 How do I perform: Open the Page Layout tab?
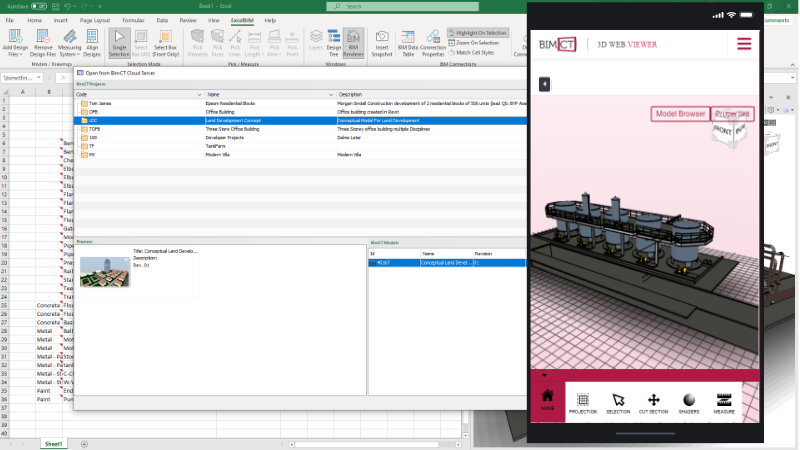pyautogui.click(x=95, y=20)
